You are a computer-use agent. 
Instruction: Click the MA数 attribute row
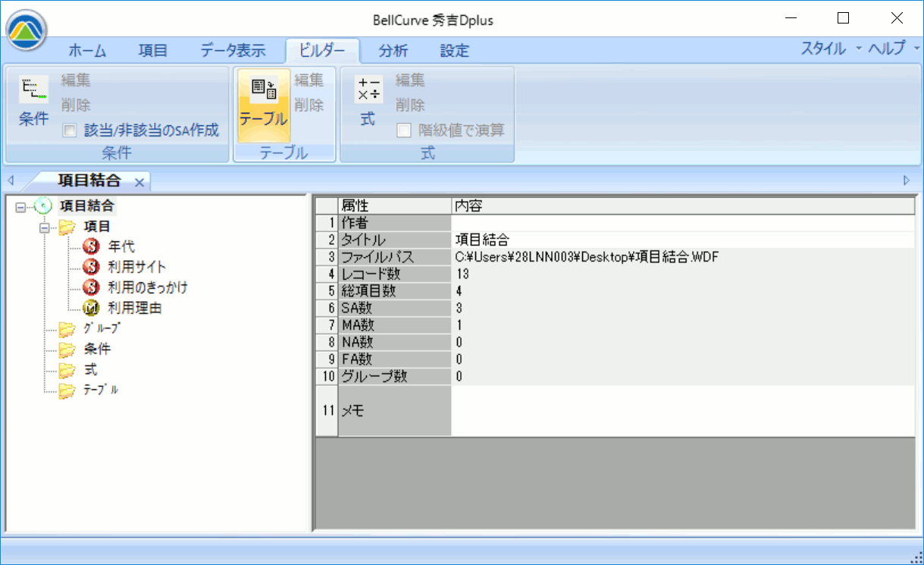coord(394,325)
